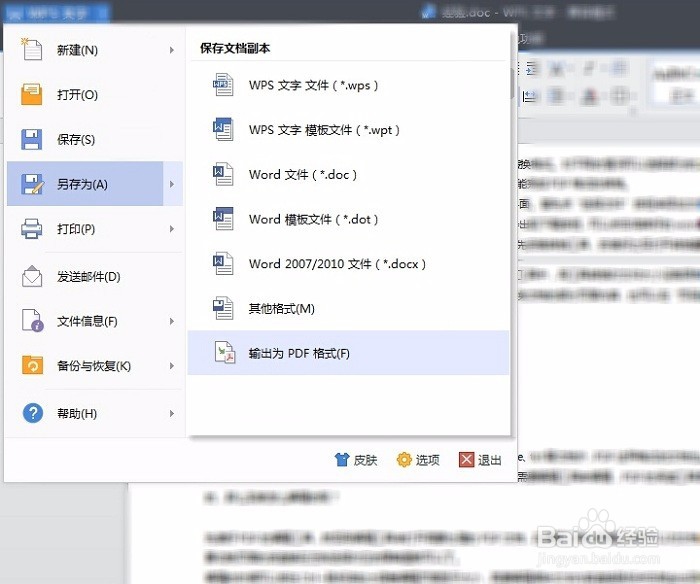The width and height of the screenshot is (700, 584).
Task: Click the Other formats icon
Action: 223,308
